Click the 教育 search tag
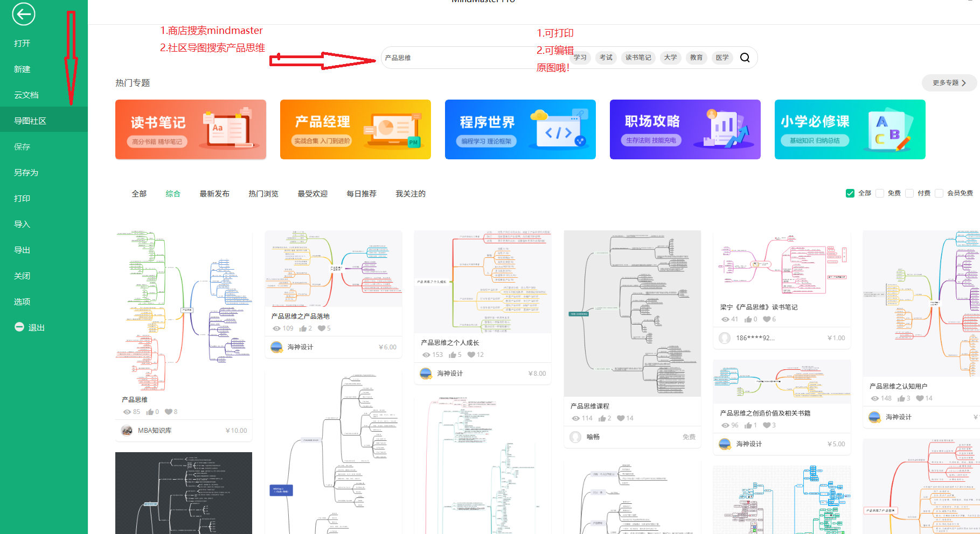The height and width of the screenshot is (534, 980). pyautogui.click(x=697, y=58)
